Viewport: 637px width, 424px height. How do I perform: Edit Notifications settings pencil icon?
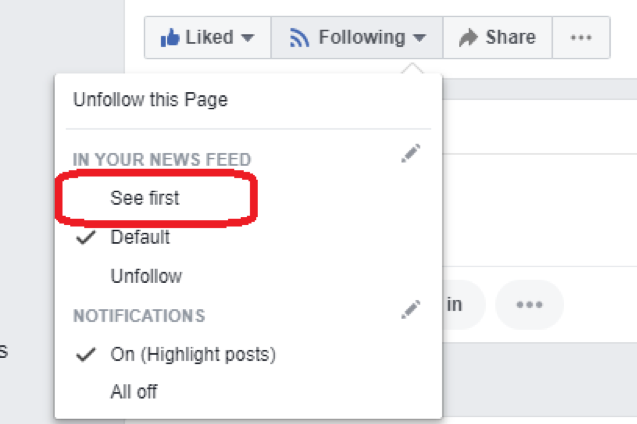coord(410,310)
